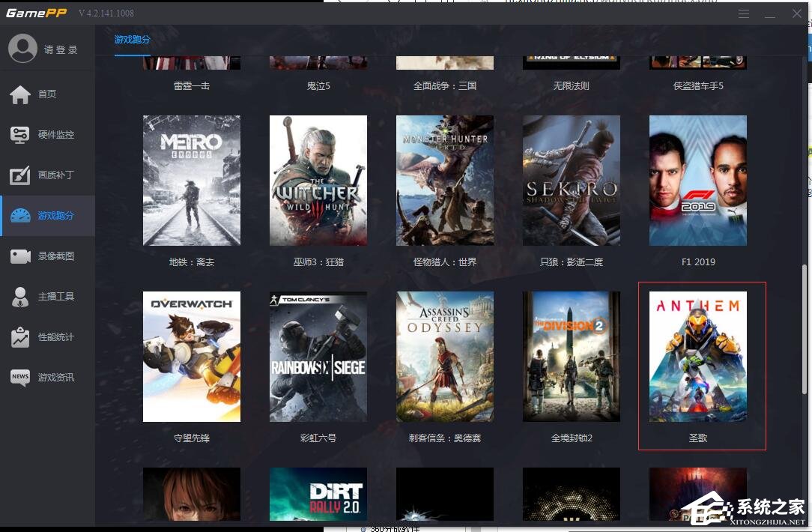Open the performance statistics (性能统计) icon
The height and width of the screenshot is (532, 812).
pyautogui.click(x=20, y=337)
